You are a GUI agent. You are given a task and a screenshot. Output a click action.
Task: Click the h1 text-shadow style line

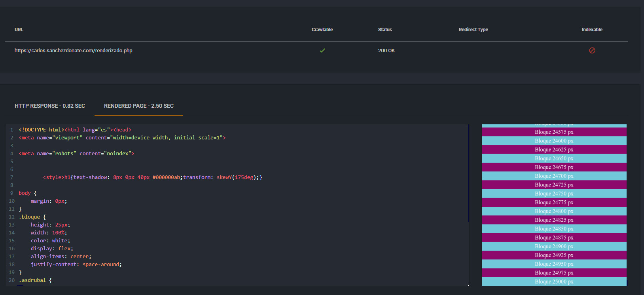(x=152, y=177)
